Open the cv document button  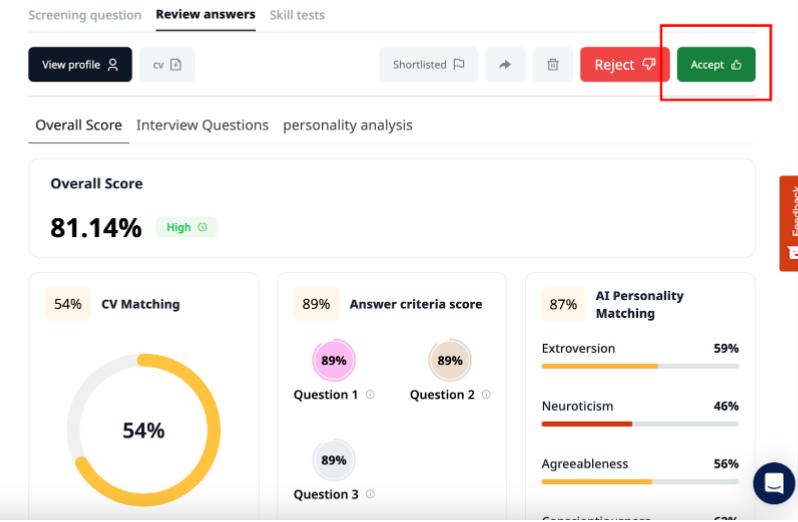[167, 65]
